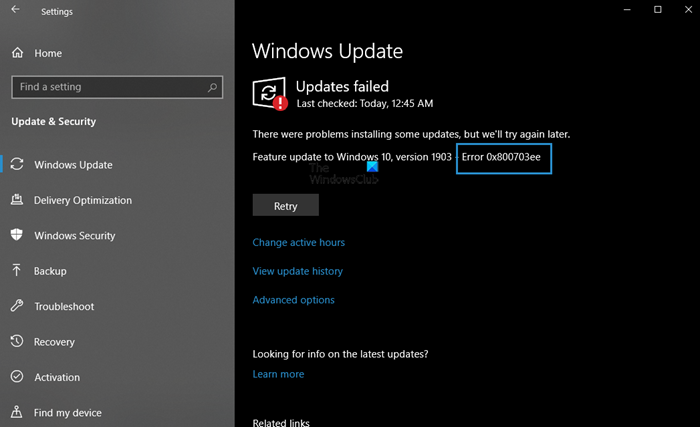Viewport: 700px width, 427px height.
Task: Click the Retry button
Action: point(286,205)
